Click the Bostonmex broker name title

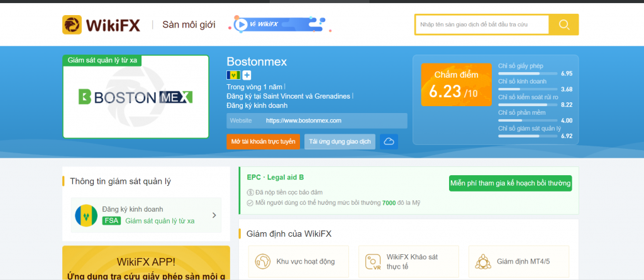coord(257,62)
